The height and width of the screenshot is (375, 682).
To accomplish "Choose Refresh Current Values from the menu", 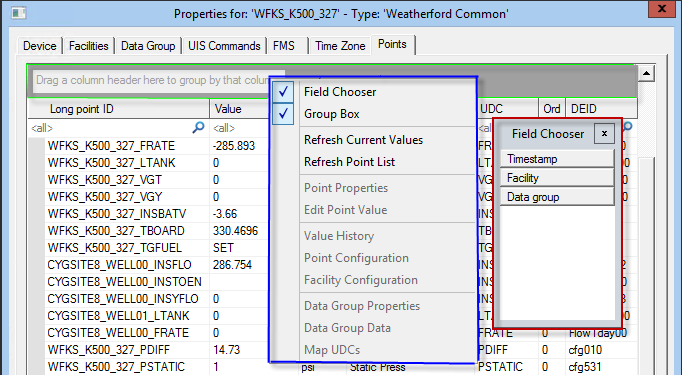I will (363, 140).
